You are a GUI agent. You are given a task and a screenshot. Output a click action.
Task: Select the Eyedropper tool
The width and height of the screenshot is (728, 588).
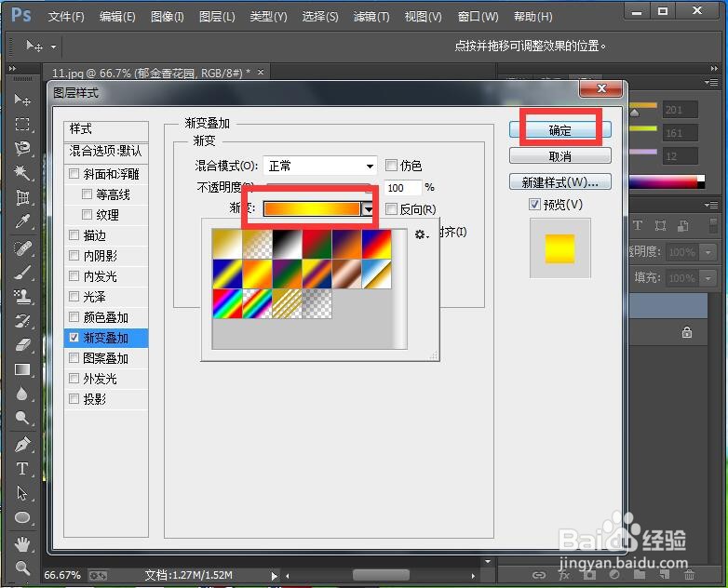pos(21,221)
